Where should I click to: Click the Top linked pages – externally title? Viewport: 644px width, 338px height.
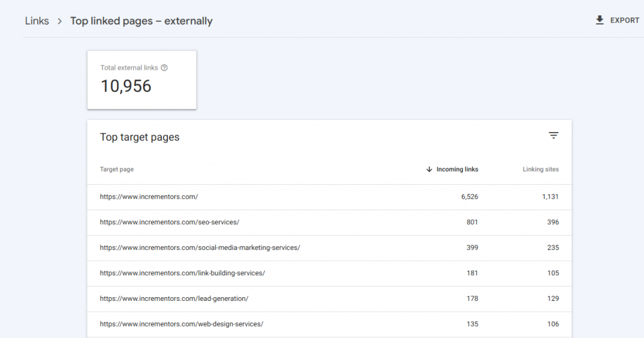142,21
